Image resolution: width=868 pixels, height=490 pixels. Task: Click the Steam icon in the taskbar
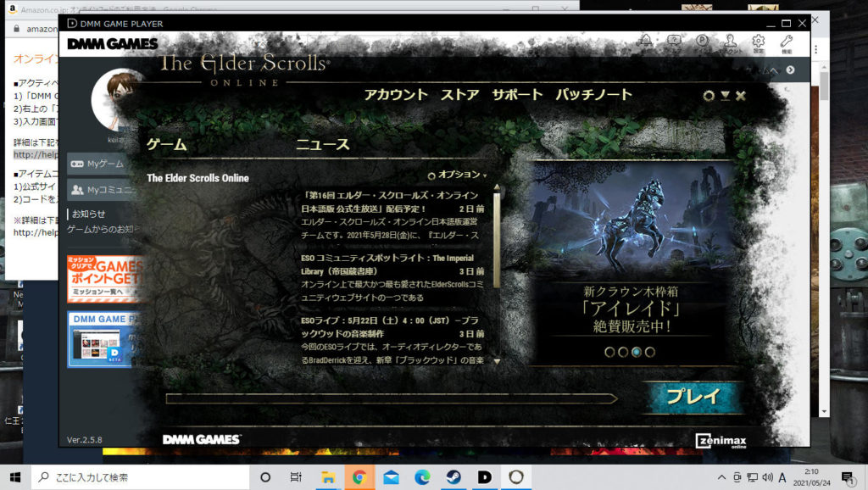pyautogui.click(x=453, y=476)
